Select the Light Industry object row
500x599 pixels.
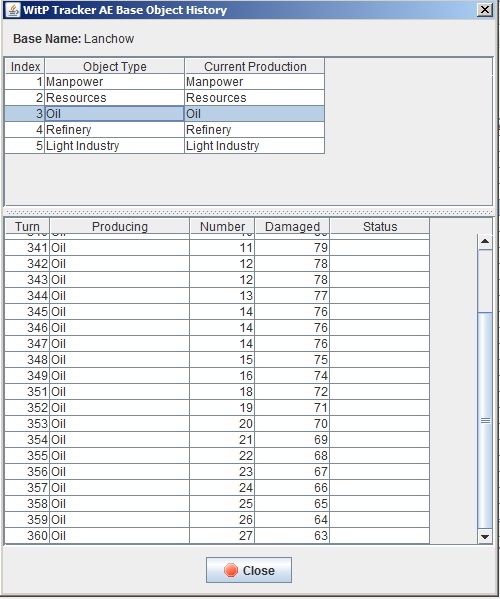coord(165,146)
